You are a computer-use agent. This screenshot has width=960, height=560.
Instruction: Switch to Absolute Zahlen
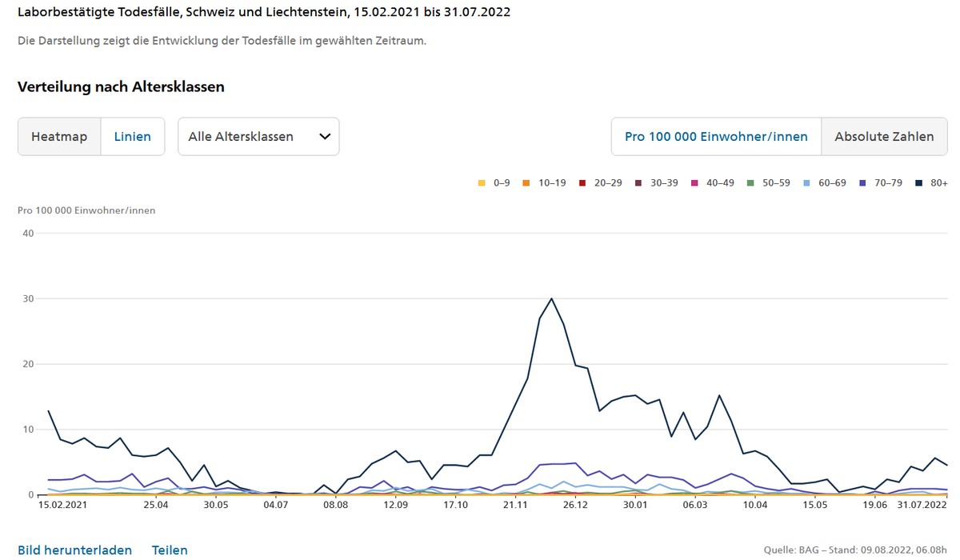click(x=884, y=137)
